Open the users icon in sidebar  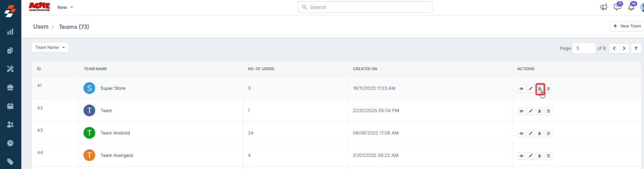pos(10,125)
